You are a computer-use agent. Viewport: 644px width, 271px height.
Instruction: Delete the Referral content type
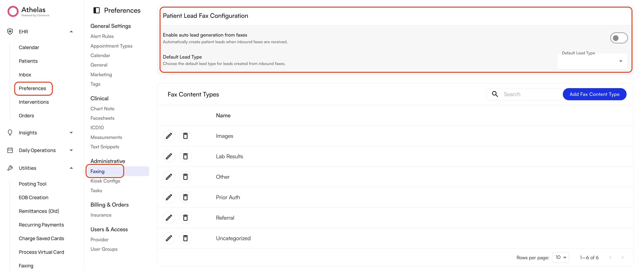click(185, 218)
